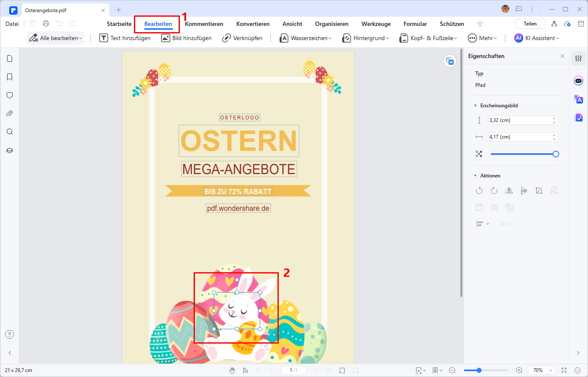The image size is (588, 377).
Task: Open the translate sidebar icon
Action: [x=578, y=99]
